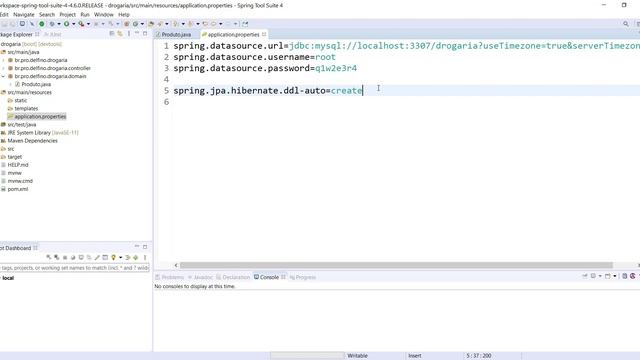Select mvnw.cmd in the Package Explorer
The height and width of the screenshot is (360, 640).
click(x=20, y=181)
